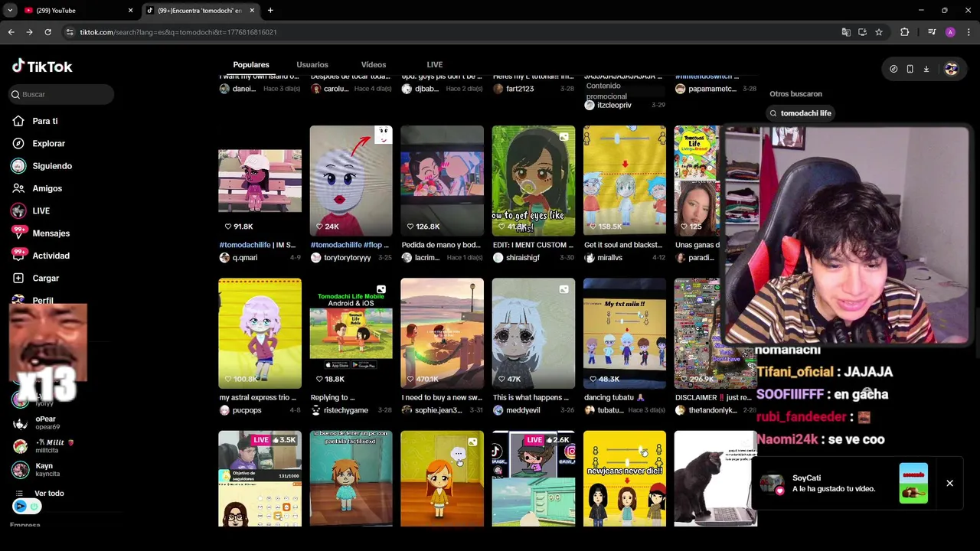Click install app icon in address bar

862,32
